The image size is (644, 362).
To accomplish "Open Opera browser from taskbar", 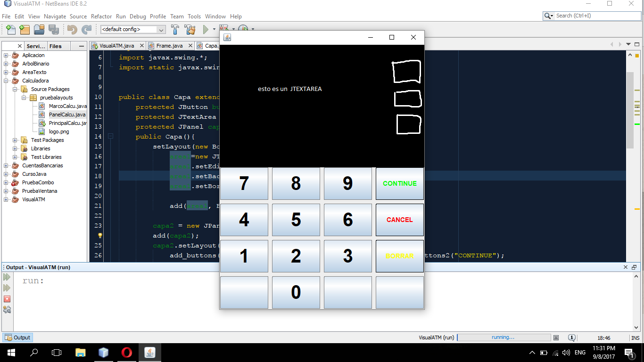I will pyautogui.click(x=126, y=352).
